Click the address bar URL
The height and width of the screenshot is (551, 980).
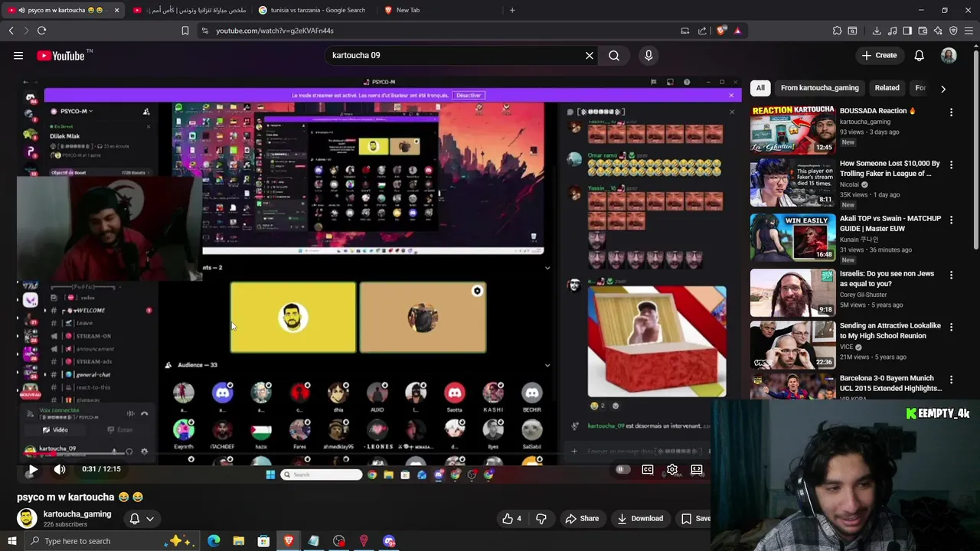point(275,31)
